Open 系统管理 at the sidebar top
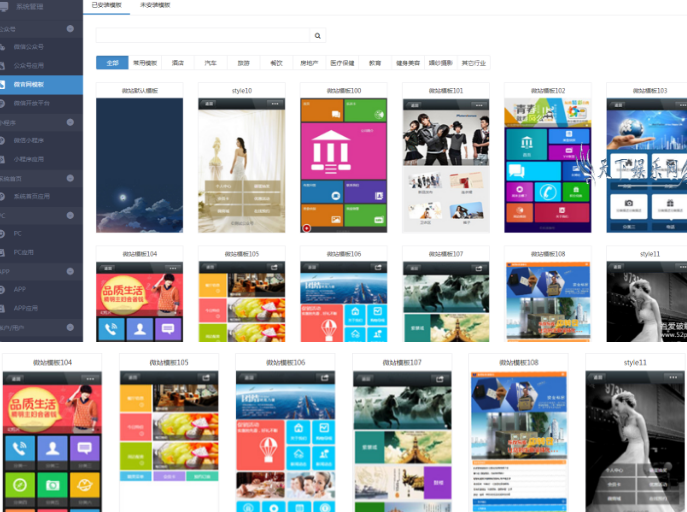 point(29,7)
